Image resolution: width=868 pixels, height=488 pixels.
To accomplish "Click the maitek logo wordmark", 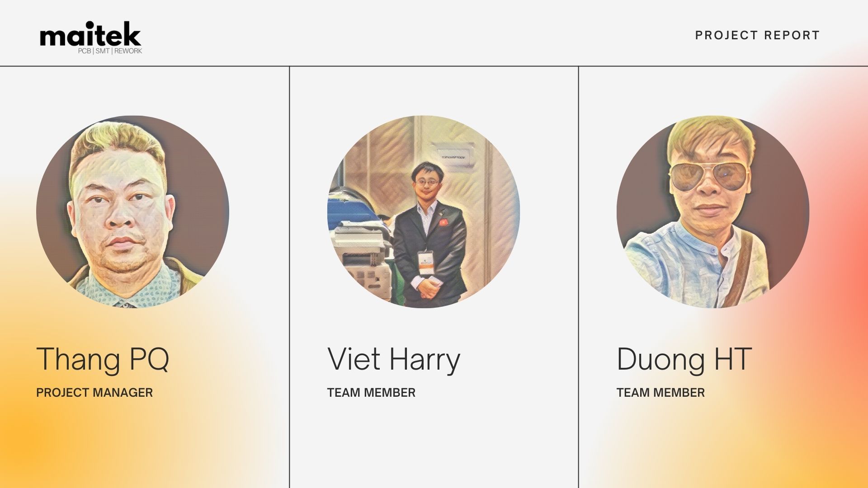I will pos(90,34).
